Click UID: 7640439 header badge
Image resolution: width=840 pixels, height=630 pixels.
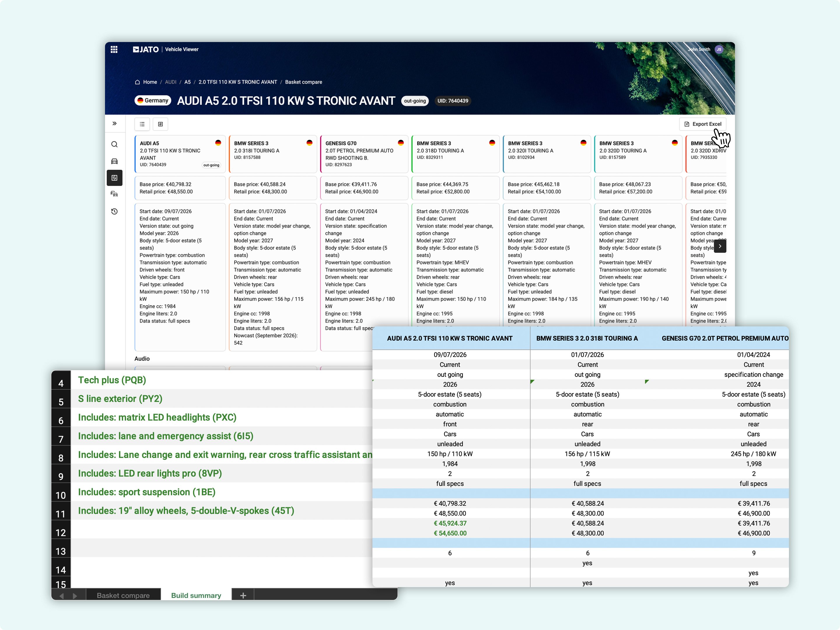pyautogui.click(x=453, y=101)
